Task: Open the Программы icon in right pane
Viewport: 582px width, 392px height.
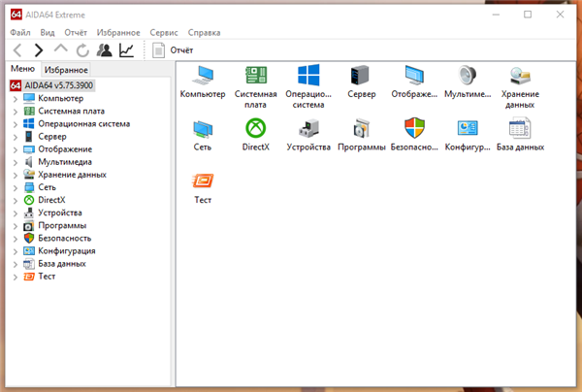Action: point(361,128)
